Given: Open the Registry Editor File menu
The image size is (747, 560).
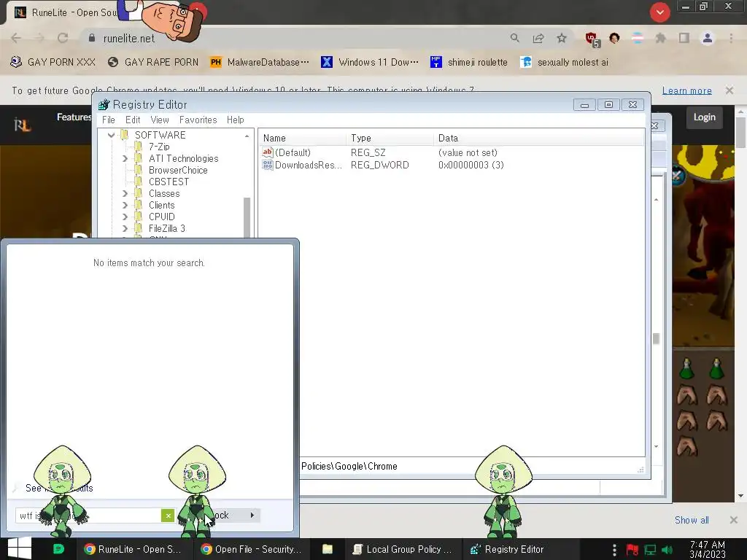Looking at the screenshot, I should point(109,120).
